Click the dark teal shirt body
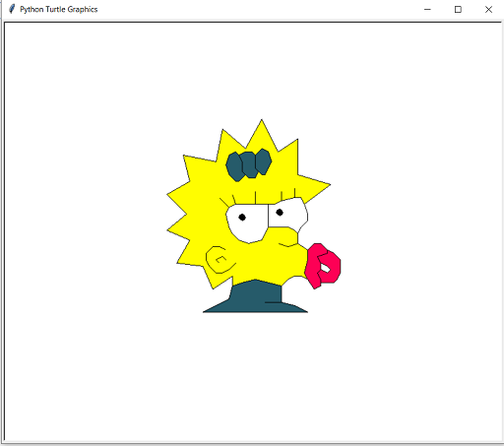Screen dimensions: 504x446 point(255,297)
